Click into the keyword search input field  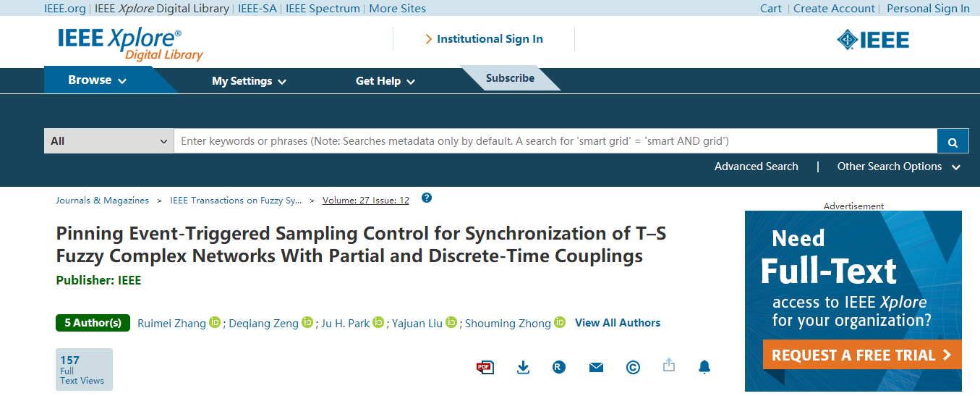click(555, 141)
